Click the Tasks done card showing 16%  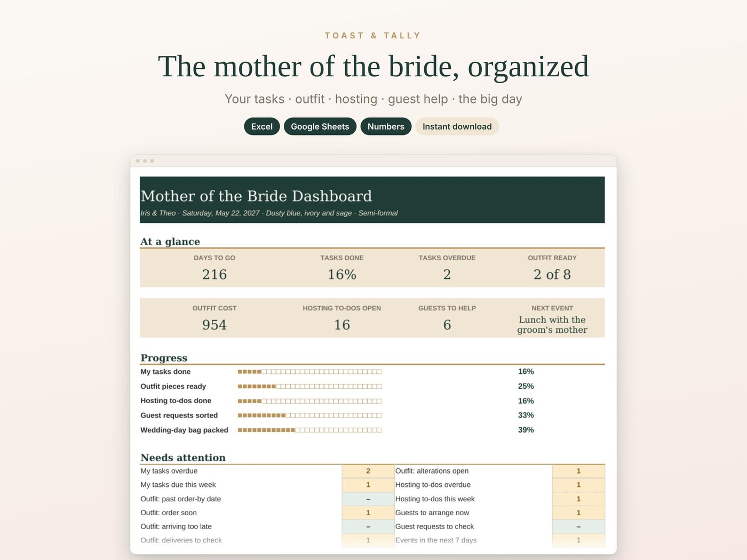[x=342, y=268]
